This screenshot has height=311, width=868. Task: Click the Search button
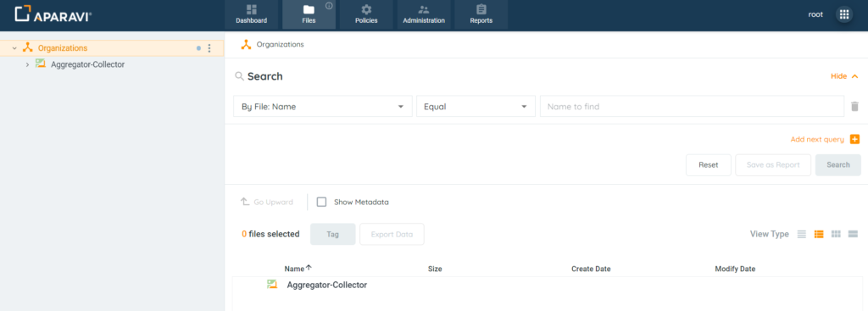point(838,165)
